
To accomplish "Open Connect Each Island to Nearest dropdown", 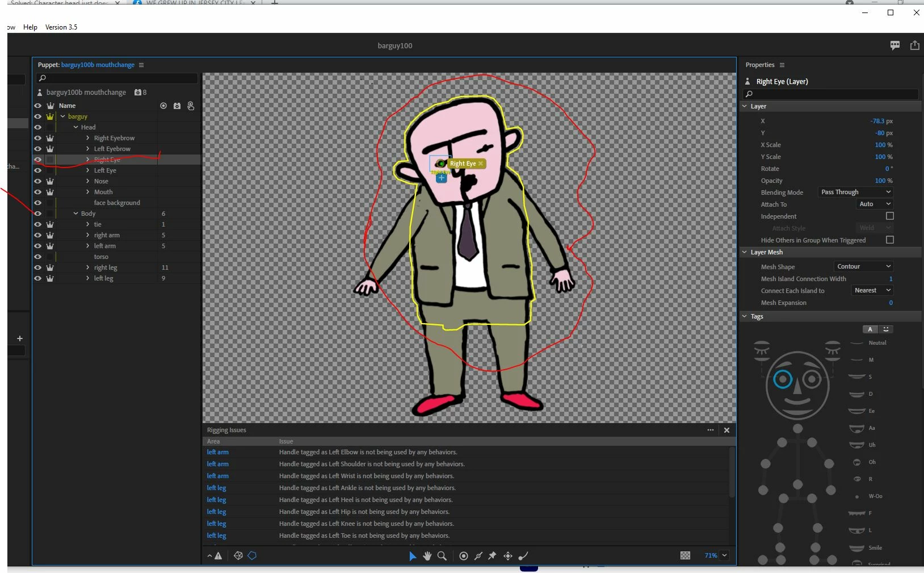I will [872, 291].
